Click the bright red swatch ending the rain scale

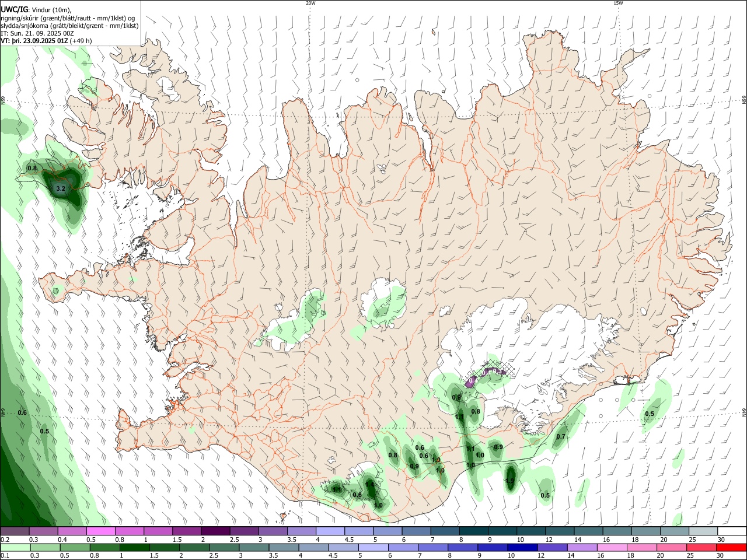tap(731, 548)
